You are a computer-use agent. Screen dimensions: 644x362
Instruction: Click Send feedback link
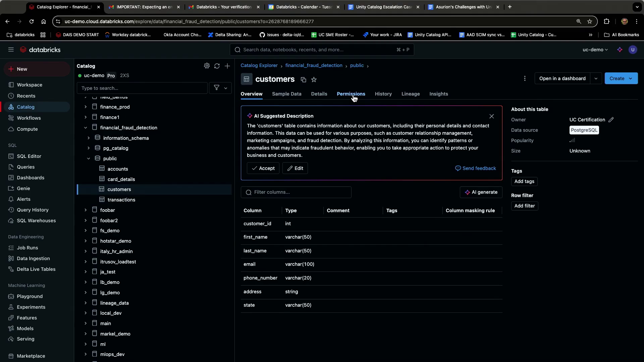(476, 168)
